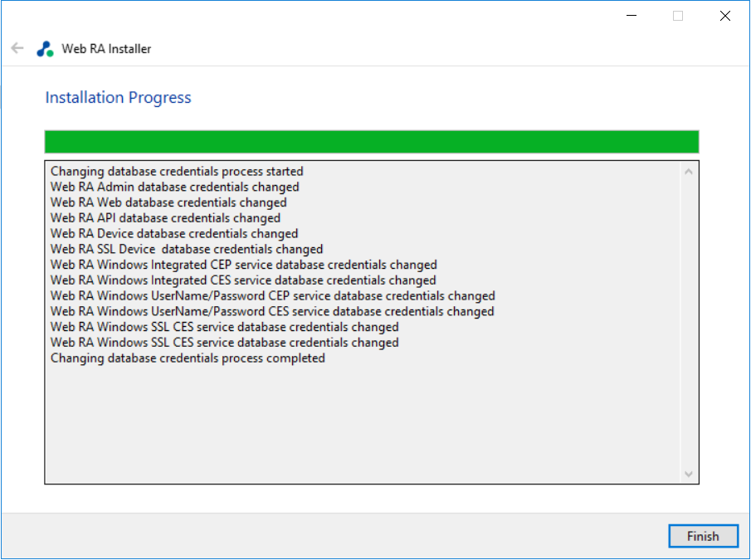Screen dimensions: 751x560
Task: Select the Web RA Web database log entry
Action: (x=168, y=202)
